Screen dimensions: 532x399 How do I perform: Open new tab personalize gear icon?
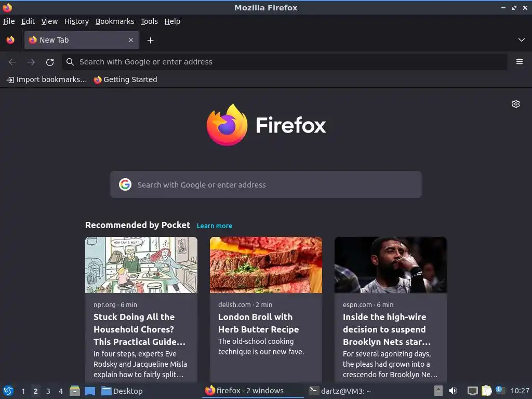(516, 104)
